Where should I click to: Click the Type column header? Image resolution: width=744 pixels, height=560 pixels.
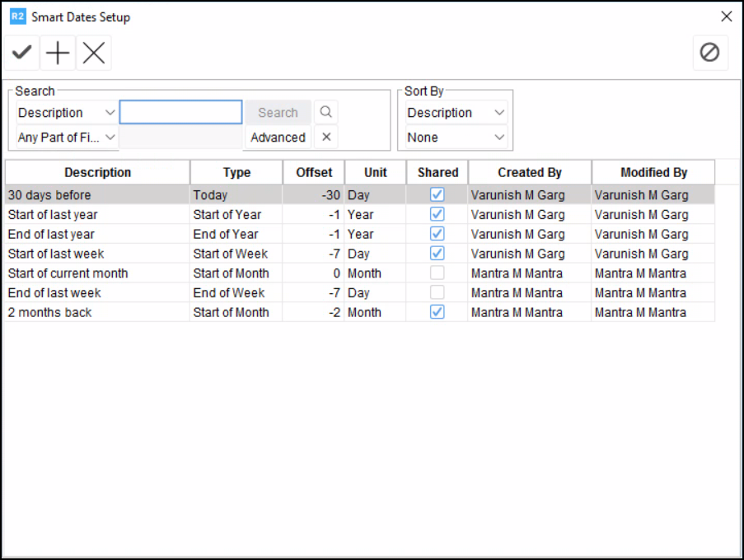tap(236, 173)
